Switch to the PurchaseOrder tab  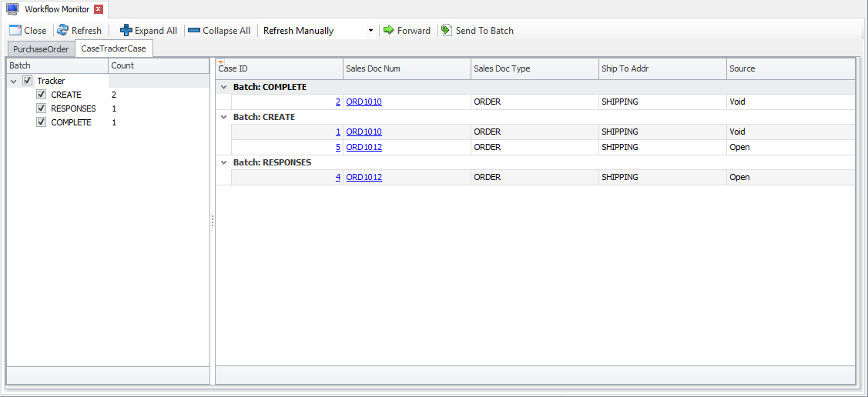click(x=41, y=49)
